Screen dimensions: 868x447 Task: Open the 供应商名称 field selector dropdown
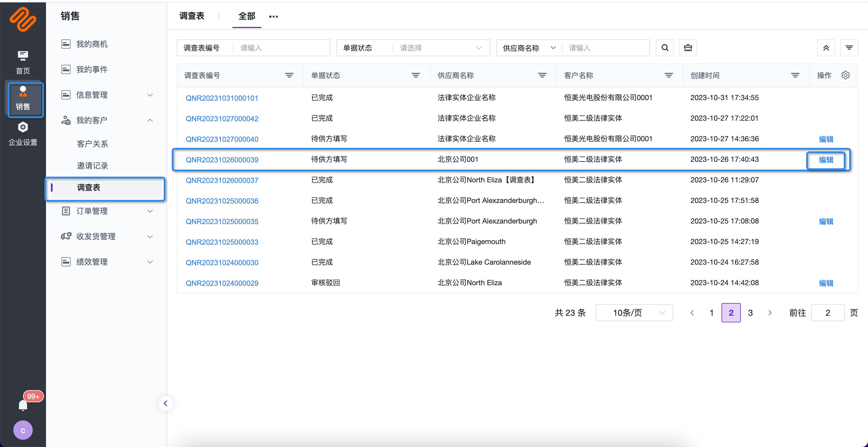tap(529, 48)
